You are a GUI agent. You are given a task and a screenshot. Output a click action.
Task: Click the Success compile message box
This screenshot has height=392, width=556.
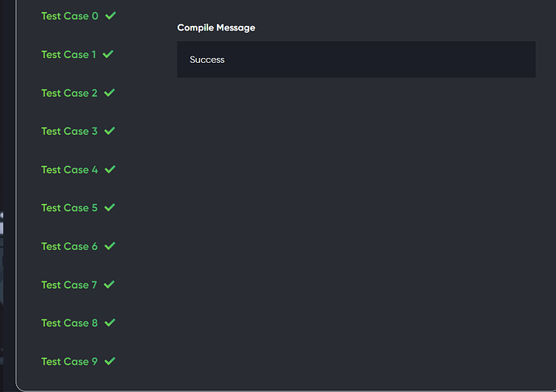(x=356, y=60)
